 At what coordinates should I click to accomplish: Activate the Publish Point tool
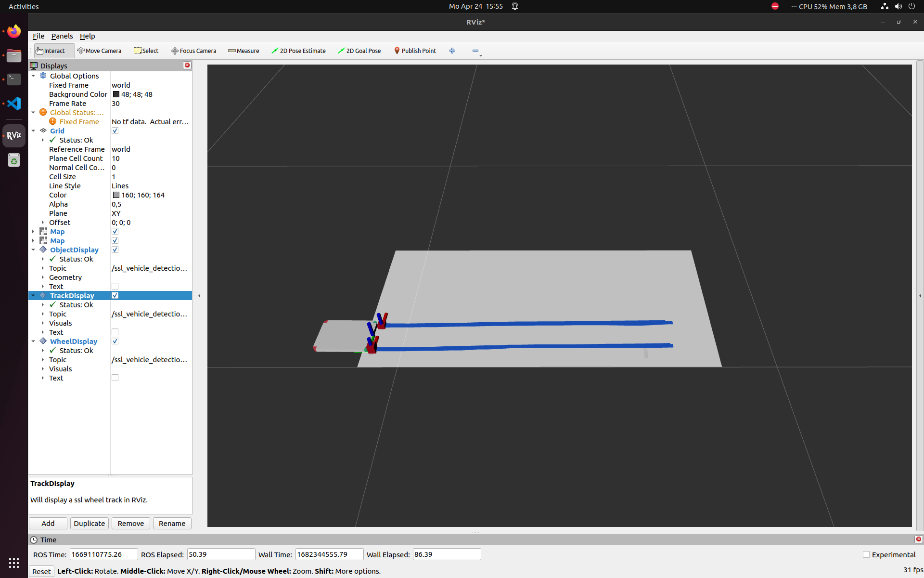[415, 51]
